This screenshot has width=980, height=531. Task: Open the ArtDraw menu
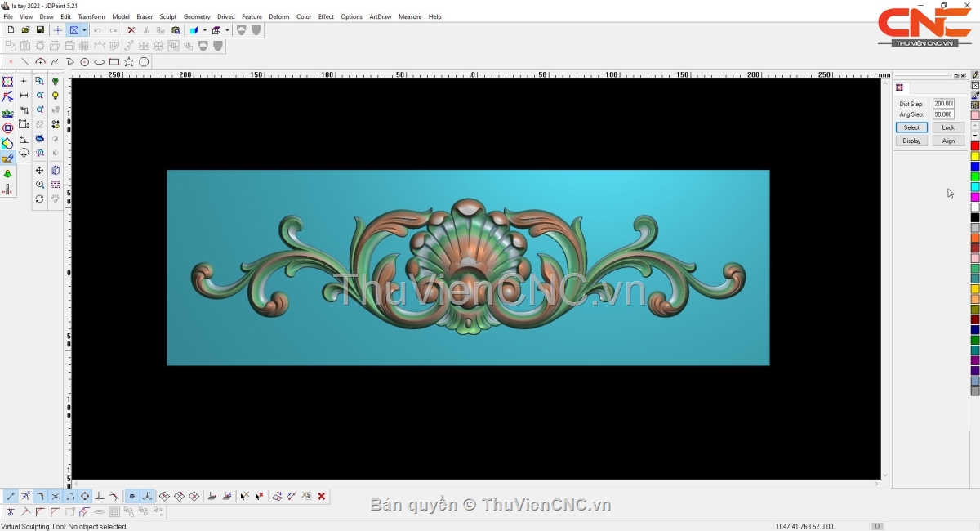click(x=380, y=16)
